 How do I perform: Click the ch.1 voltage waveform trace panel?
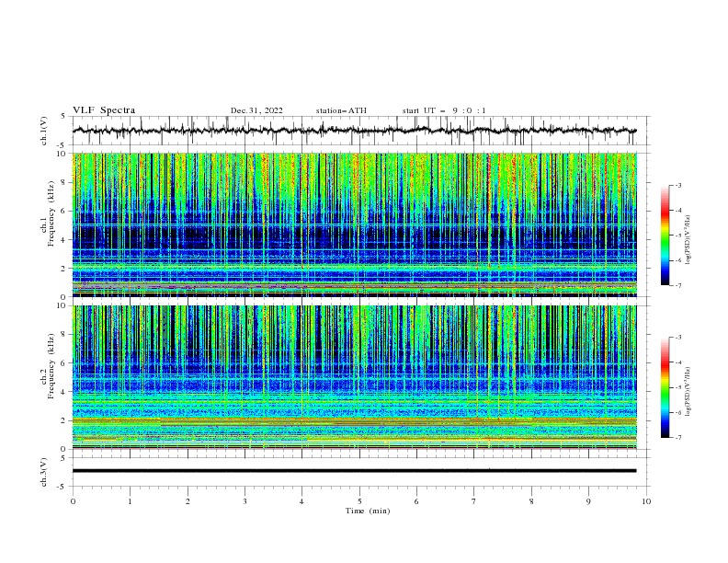360,131
